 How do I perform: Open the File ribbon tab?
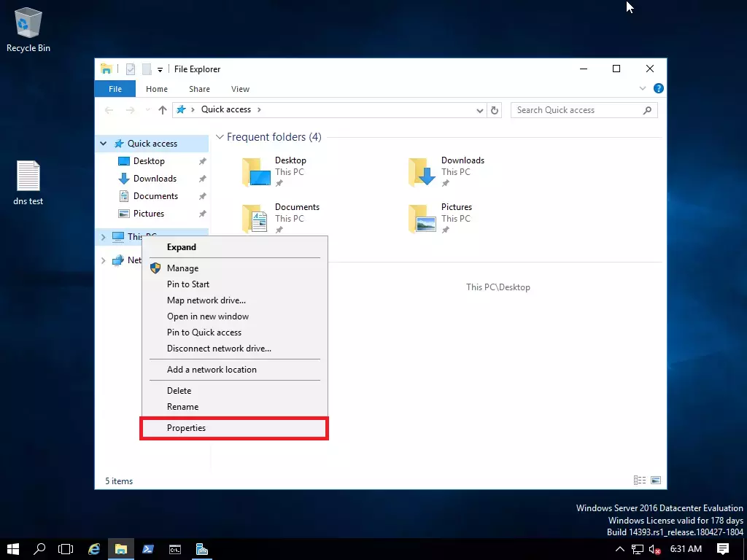click(x=115, y=89)
